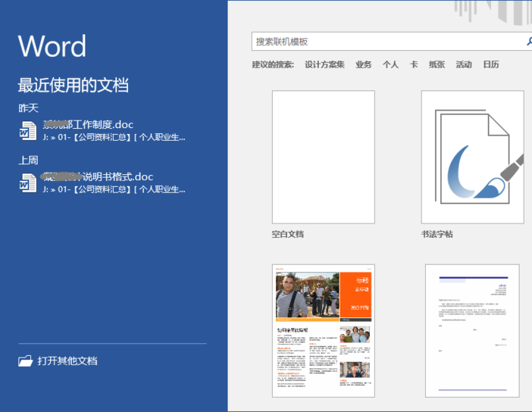
Task: Browse the 活动 suggested search
Action: 464,65
